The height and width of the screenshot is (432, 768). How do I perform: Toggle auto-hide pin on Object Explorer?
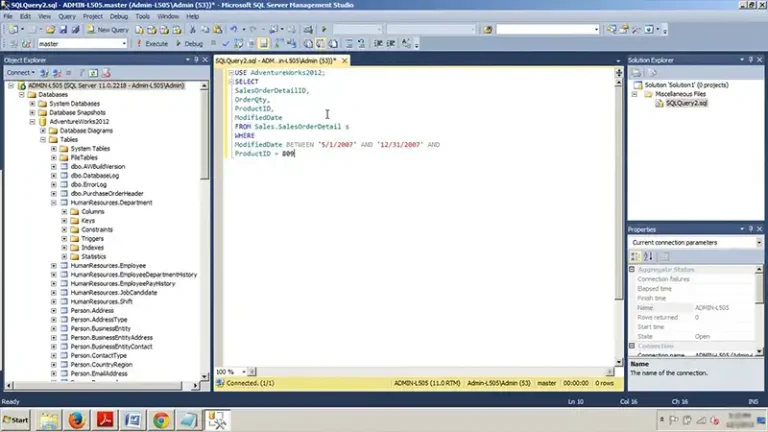196,60
